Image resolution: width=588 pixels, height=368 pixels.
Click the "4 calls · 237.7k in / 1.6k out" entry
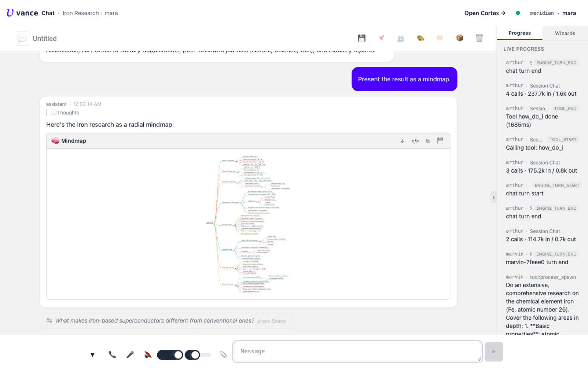coord(541,94)
